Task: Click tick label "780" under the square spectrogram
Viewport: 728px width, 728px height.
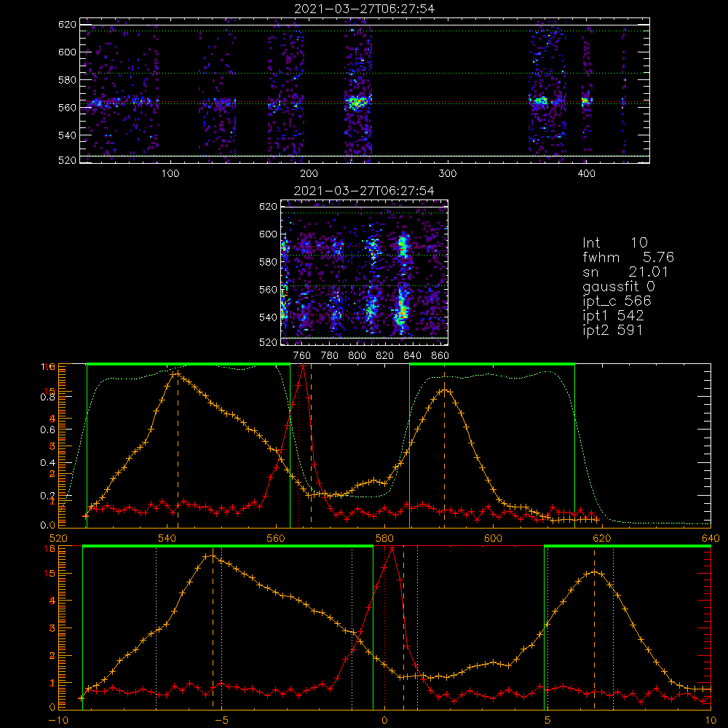Action: (330, 356)
